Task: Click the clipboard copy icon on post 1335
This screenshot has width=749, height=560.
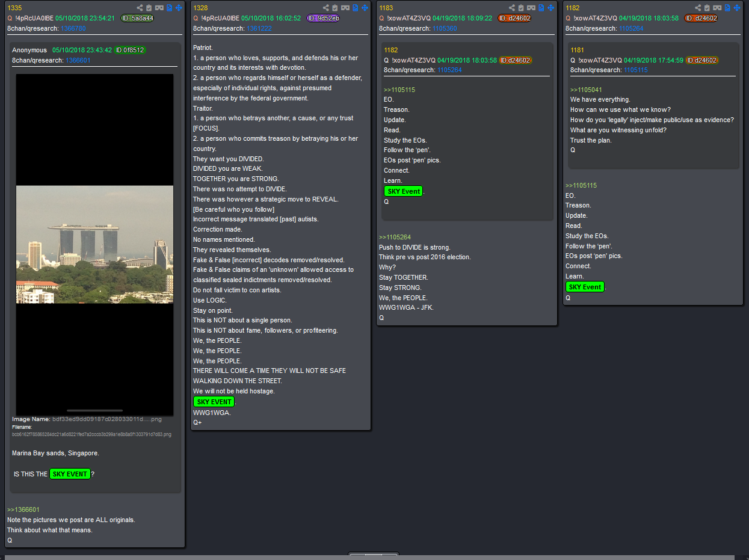Action: [x=149, y=8]
